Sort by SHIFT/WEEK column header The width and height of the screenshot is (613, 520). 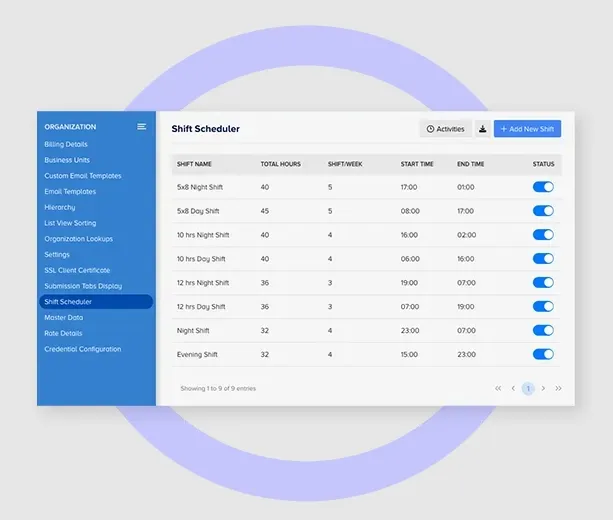(x=345, y=164)
